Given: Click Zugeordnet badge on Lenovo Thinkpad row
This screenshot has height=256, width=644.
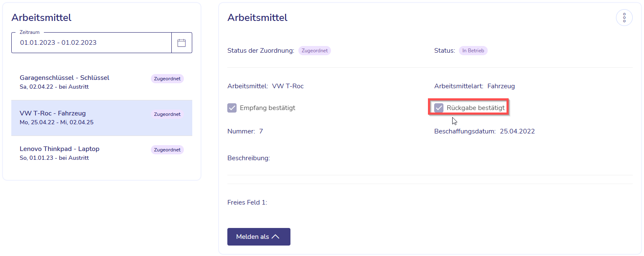Looking at the screenshot, I should [x=167, y=150].
